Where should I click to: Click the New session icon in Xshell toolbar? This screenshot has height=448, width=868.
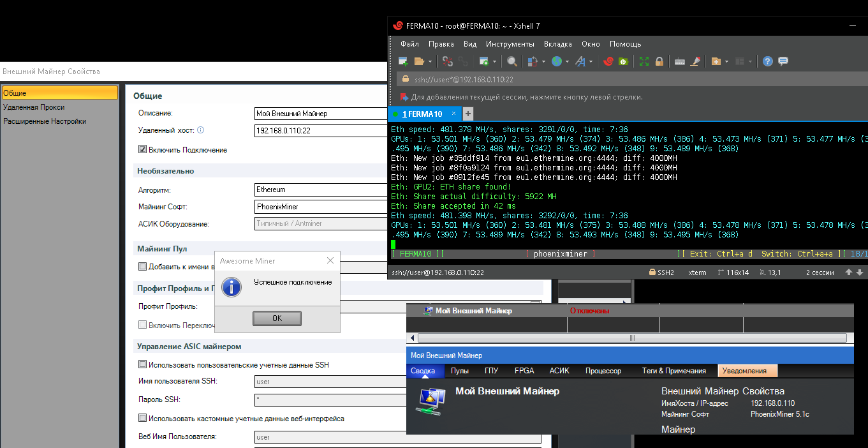click(x=403, y=61)
